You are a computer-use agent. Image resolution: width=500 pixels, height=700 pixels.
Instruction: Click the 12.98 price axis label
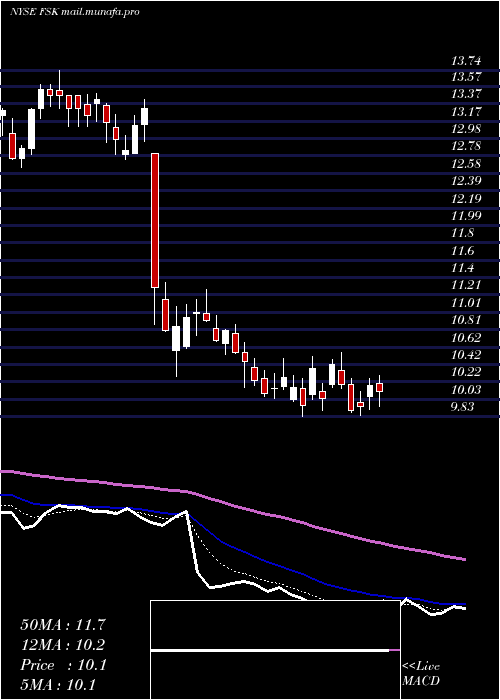tap(467, 129)
